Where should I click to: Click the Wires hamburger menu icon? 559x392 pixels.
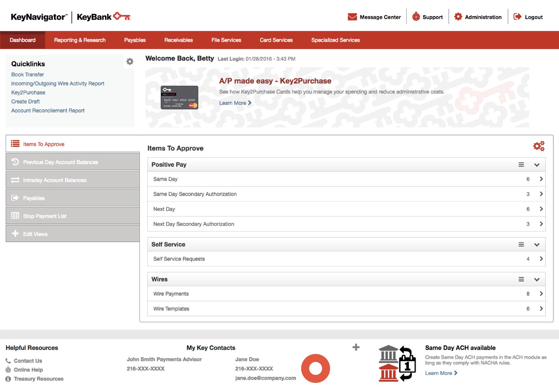521,279
